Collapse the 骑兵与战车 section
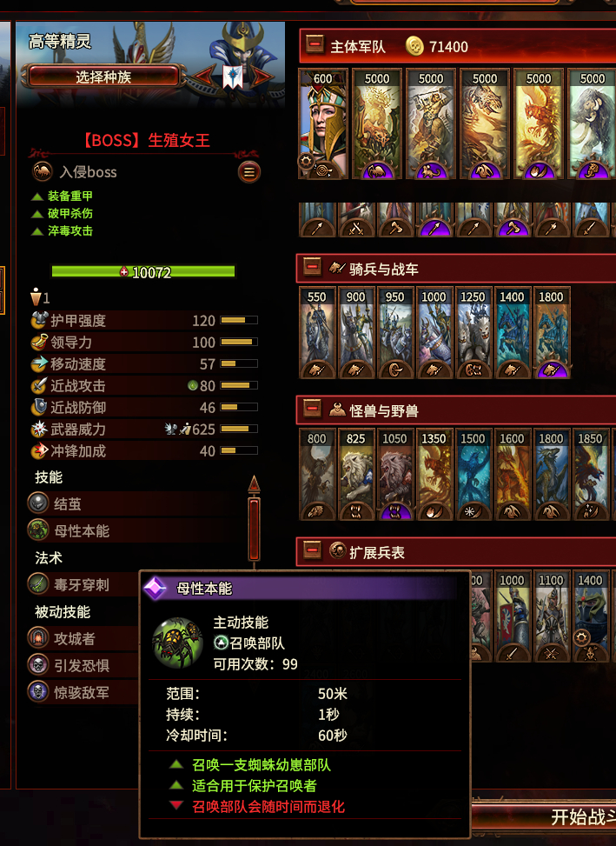This screenshot has width=616, height=846. click(313, 267)
